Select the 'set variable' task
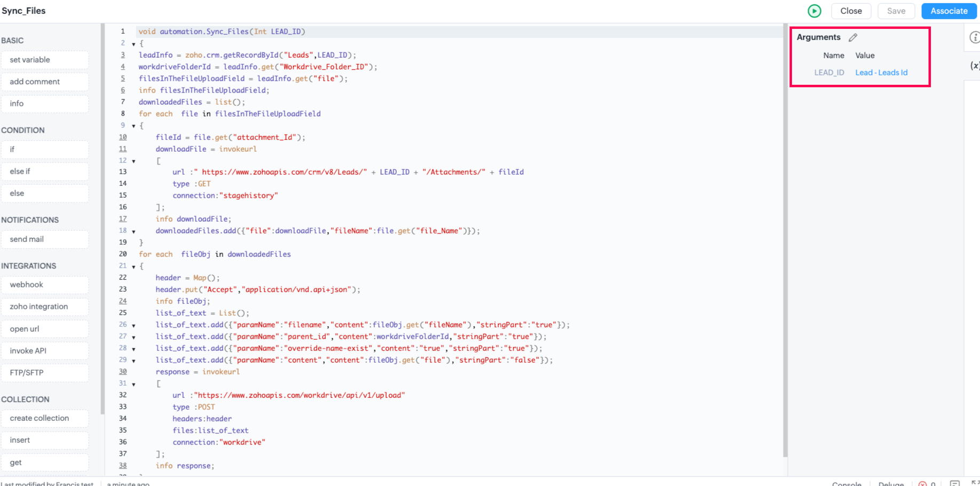 tap(45, 60)
